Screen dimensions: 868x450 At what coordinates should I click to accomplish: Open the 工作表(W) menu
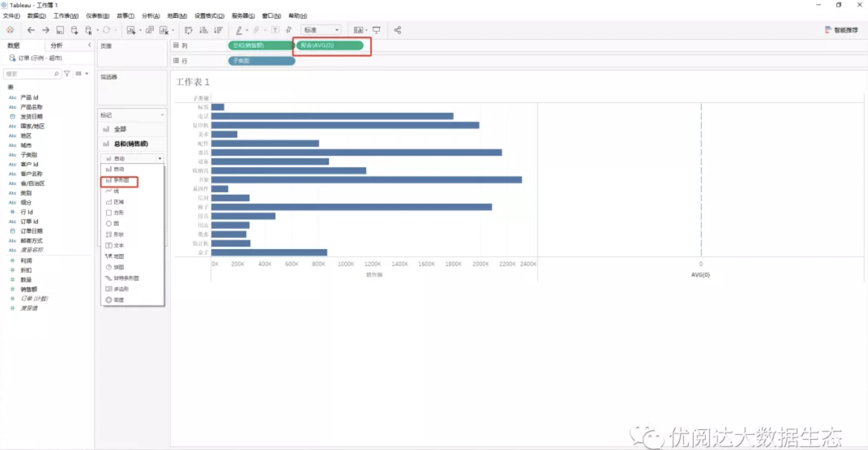[x=66, y=16]
